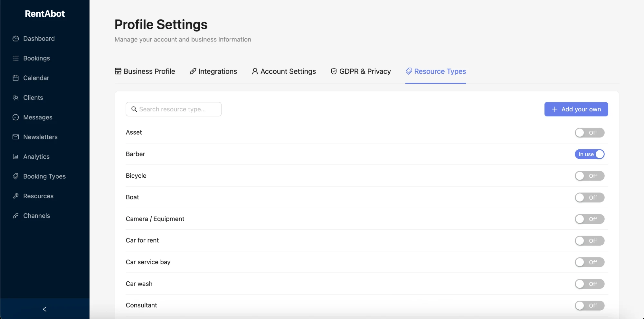This screenshot has height=319, width=644.
Task: Focus the Search resource type field
Action: pos(174,109)
